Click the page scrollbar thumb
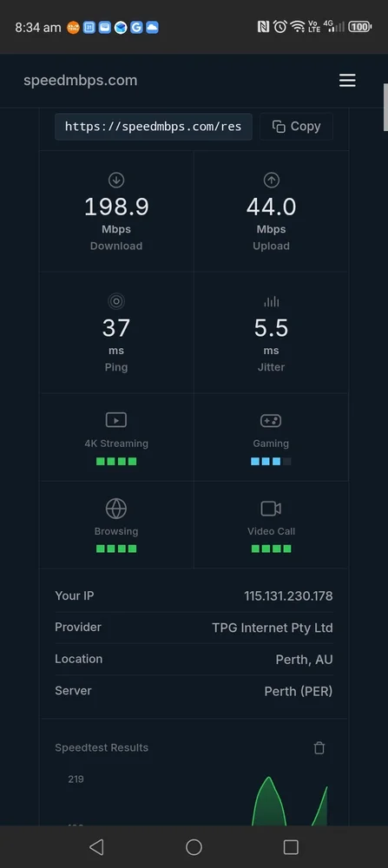 [x=385, y=108]
